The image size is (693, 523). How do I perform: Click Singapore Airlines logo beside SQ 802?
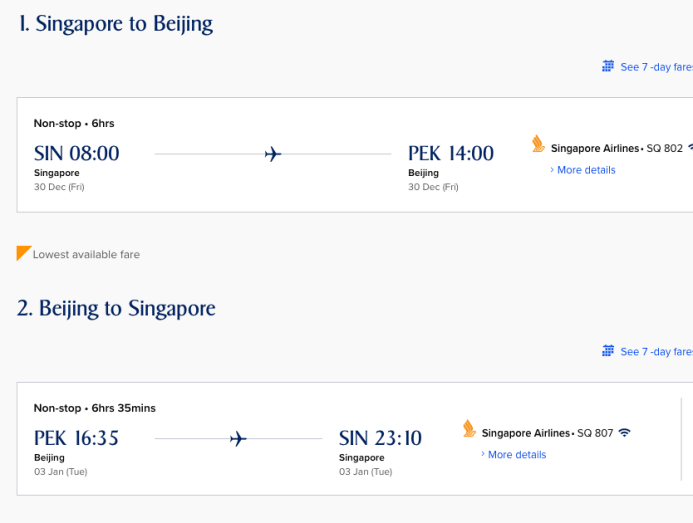coord(539,145)
